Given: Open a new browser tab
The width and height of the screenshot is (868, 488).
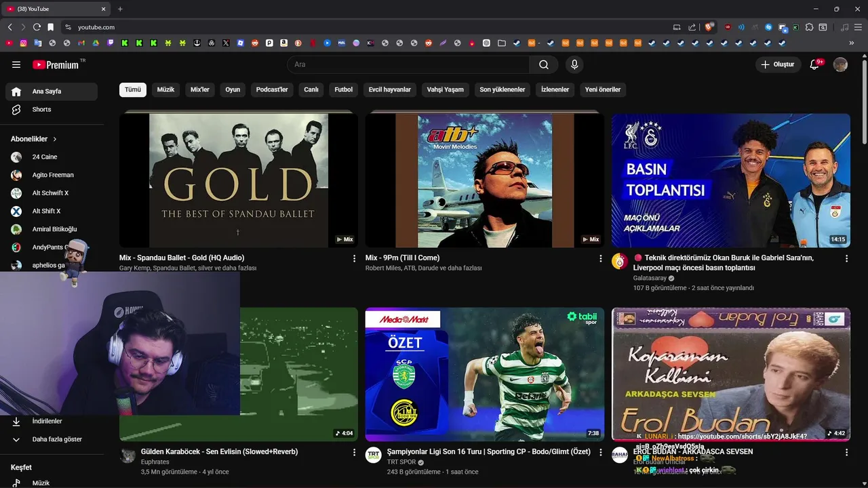Looking at the screenshot, I should pos(120,9).
